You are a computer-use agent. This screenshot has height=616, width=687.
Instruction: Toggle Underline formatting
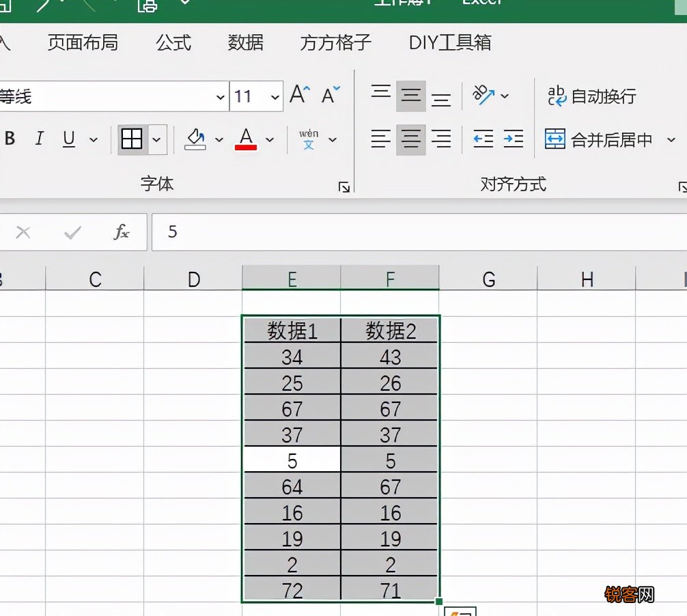click(x=69, y=139)
